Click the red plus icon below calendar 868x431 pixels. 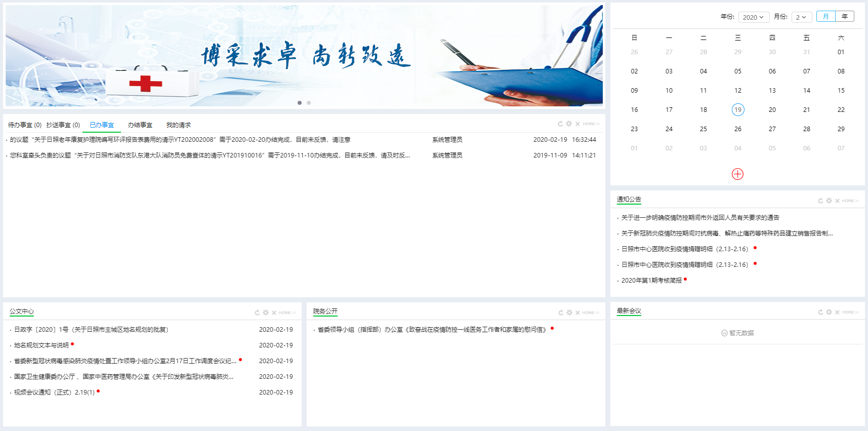pos(737,174)
